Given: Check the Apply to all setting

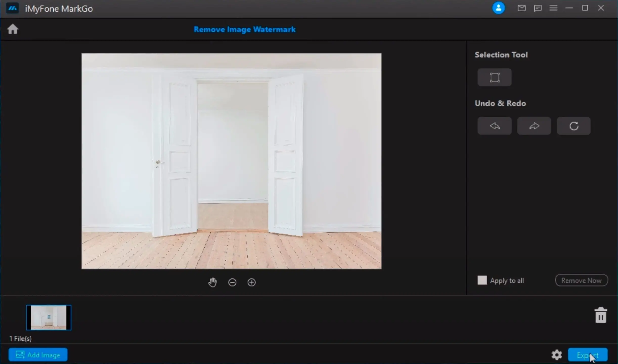Looking at the screenshot, I should 482,280.
